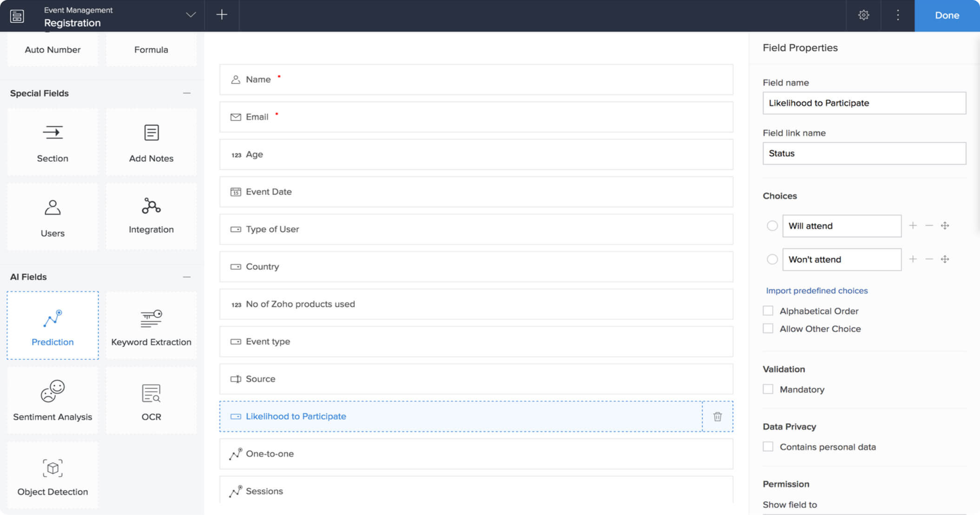
Task: Select the Prediction AI field
Action: point(53,325)
